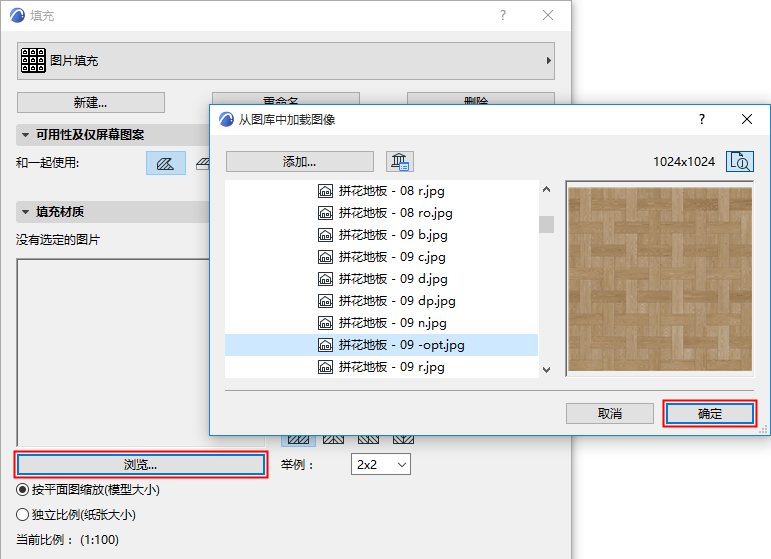
Task: Click the file list scroll up arrow
Action: (x=546, y=189)
